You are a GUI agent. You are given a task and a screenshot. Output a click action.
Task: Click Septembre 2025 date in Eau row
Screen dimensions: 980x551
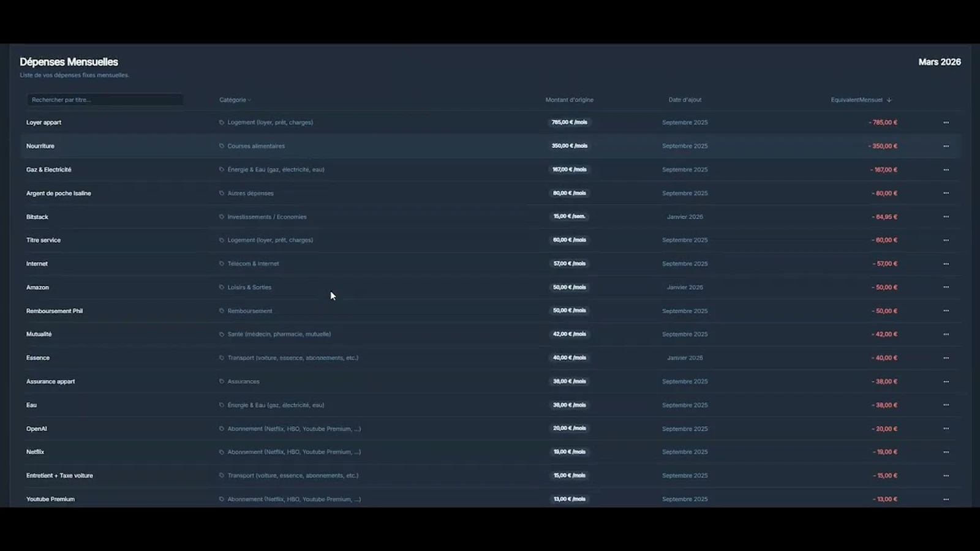click(x=685, y=405)
